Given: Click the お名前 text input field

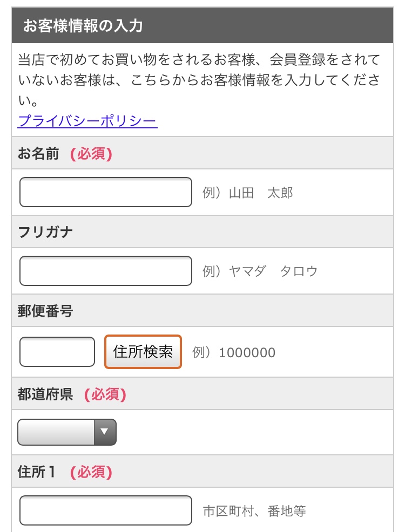Looking at the screenshot, I should 106,192.
